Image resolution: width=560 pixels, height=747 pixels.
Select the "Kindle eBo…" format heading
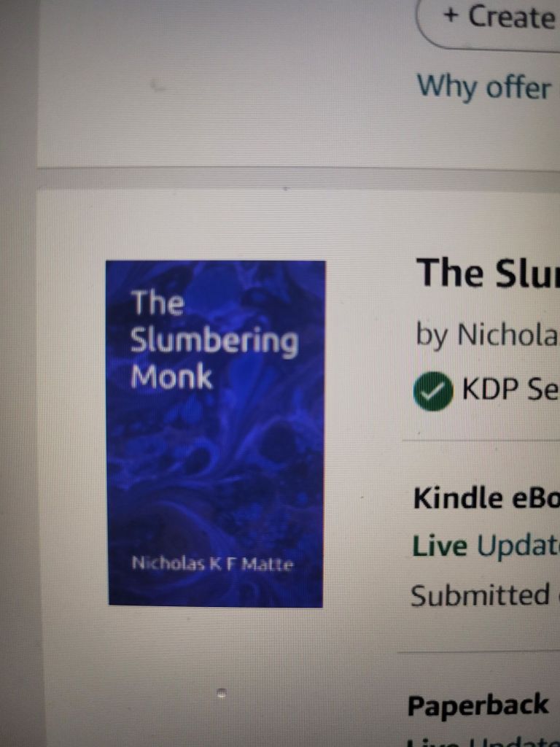486,499
